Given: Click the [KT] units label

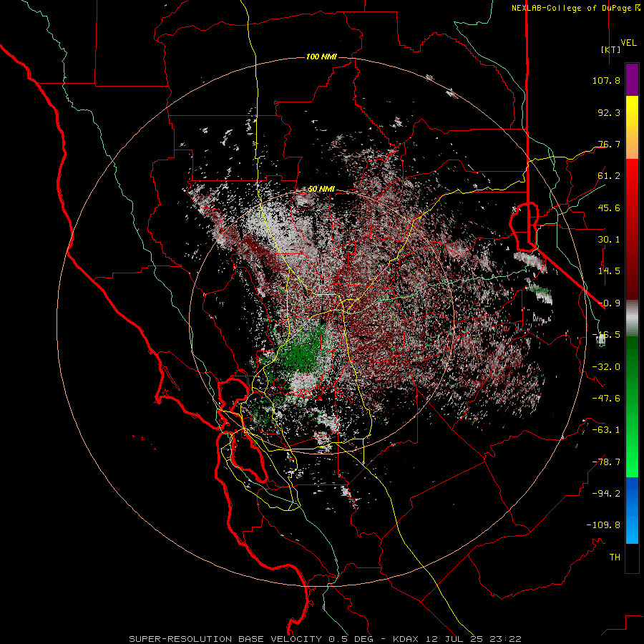Looking at the screenshot, I should (x=611, y=49).
